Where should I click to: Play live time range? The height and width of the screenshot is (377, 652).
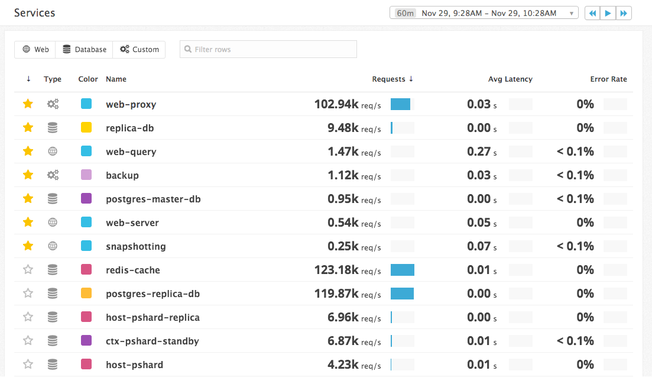(608, 13)
